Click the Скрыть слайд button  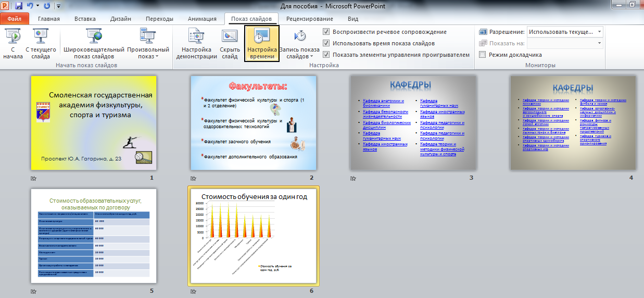(230, 44)
